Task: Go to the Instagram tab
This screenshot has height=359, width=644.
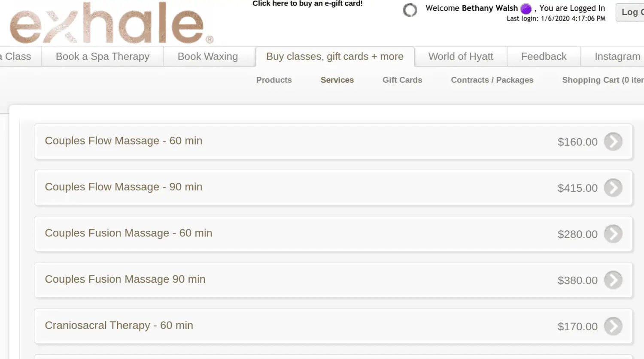Action: (x=617, y=57)
